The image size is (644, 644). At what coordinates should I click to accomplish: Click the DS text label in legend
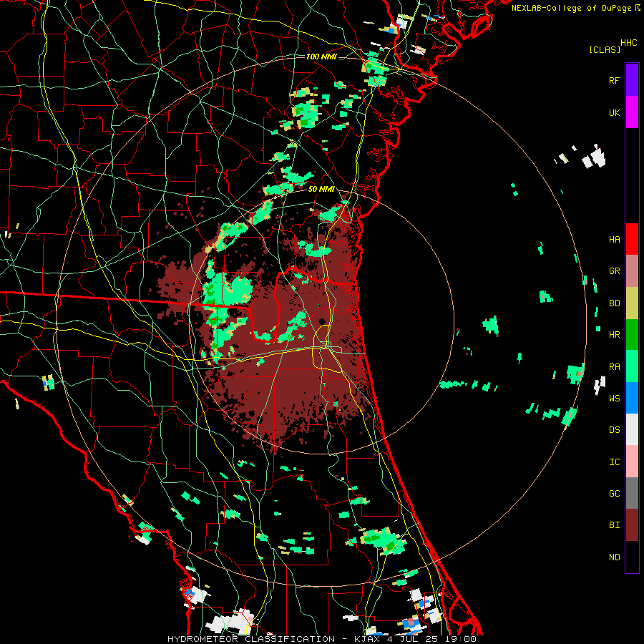[x=614, y=430]
